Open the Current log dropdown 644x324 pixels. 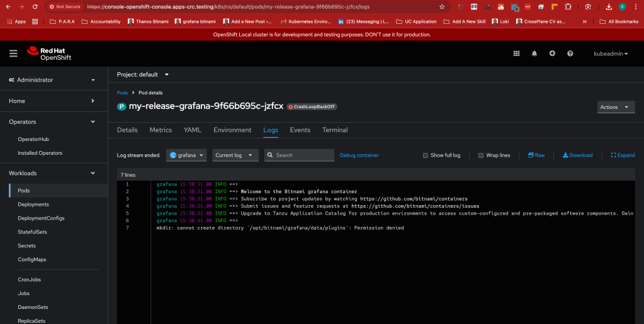click(x=235, y=155)
